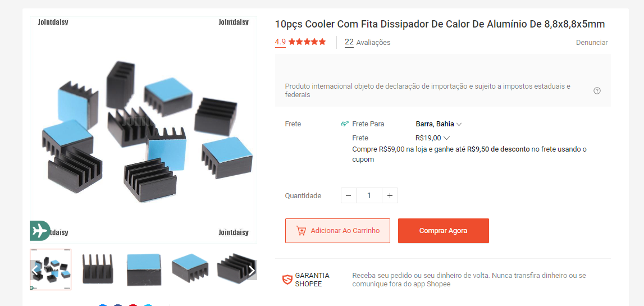644x306 pixels.
Task: Show previous product thumbnails with left arrow
Action: (35, 270)
